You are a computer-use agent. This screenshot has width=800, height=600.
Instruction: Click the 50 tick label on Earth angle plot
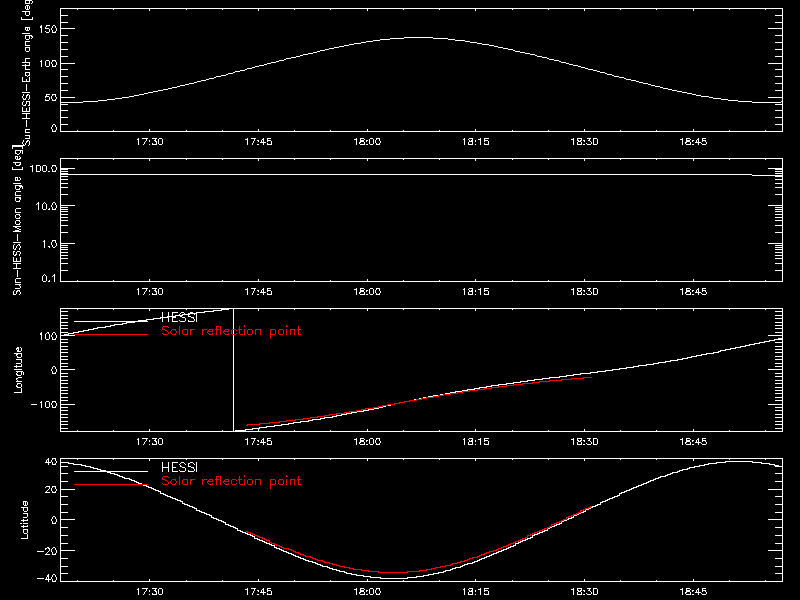[x=51, y=98]
